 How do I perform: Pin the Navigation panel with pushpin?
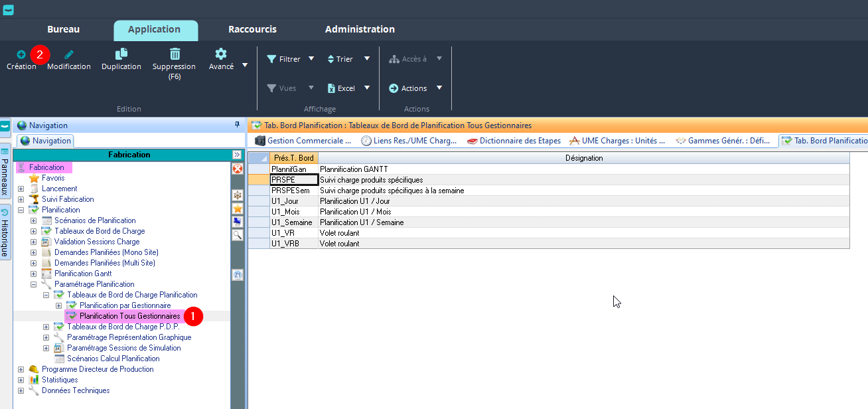click(x=237, y=125)
